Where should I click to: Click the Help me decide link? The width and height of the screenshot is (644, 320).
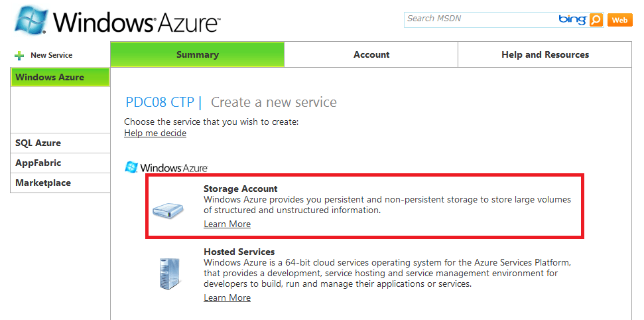[155, 133]
